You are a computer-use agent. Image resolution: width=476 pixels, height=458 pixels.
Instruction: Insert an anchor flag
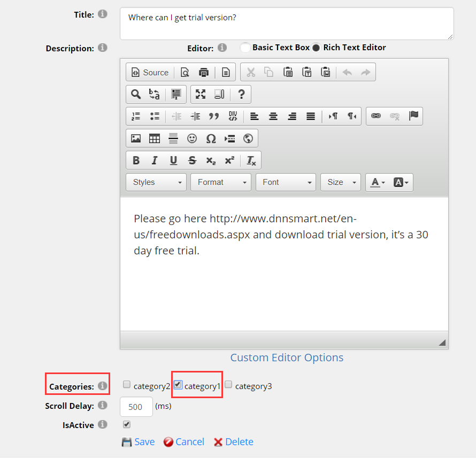tap(413, 116)
